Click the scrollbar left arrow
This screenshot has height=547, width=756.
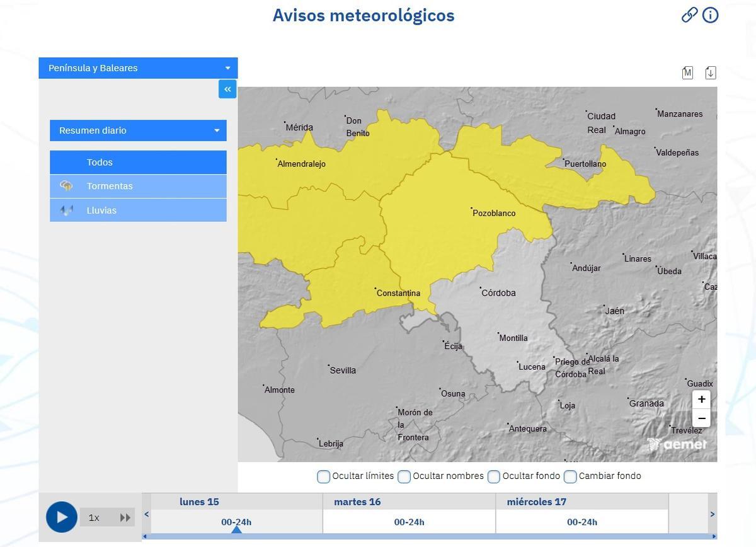(145, 536)
